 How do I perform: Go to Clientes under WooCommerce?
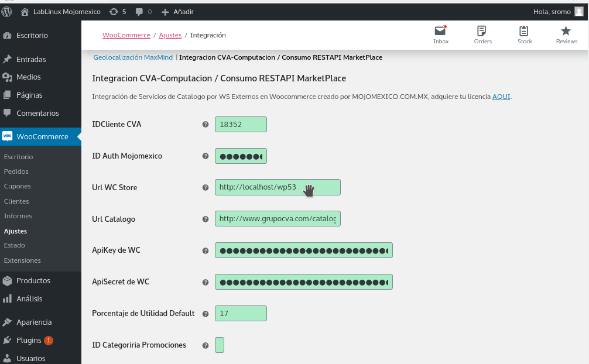[16, 201]
